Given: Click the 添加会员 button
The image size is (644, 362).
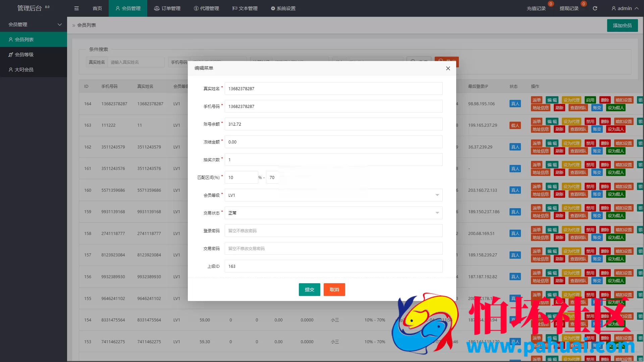Looking at the screenshot, I should pyautogui.click(x=622, y=25).
